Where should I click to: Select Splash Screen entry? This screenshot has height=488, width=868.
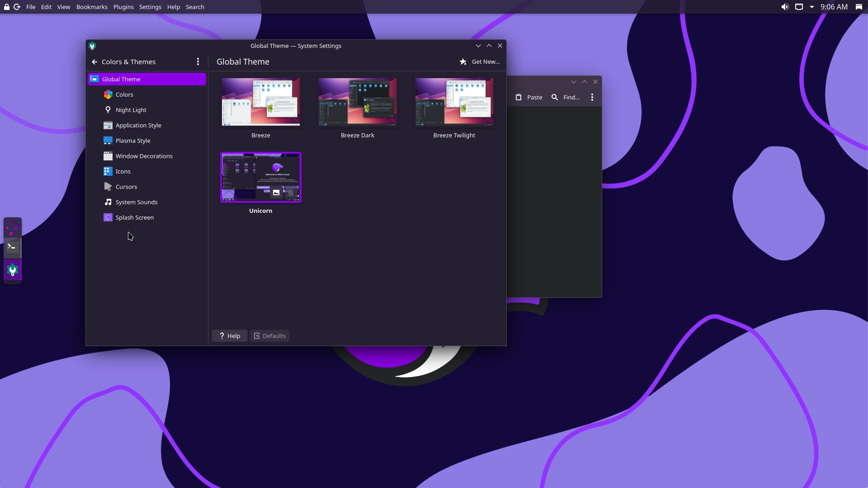147,217
